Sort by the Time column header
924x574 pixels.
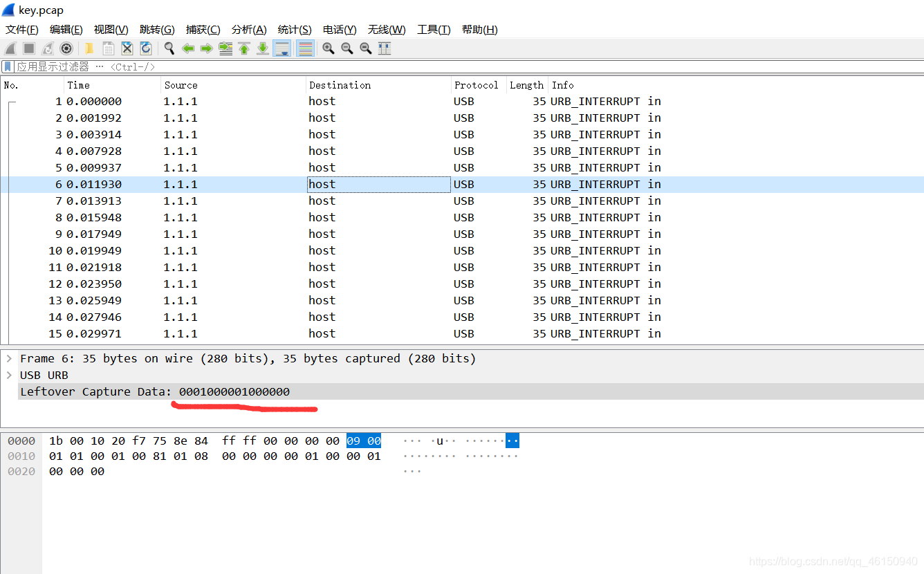112,85
